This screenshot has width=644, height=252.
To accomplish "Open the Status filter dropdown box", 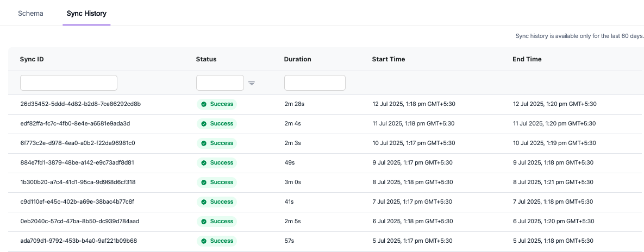I will coord(220,83).
